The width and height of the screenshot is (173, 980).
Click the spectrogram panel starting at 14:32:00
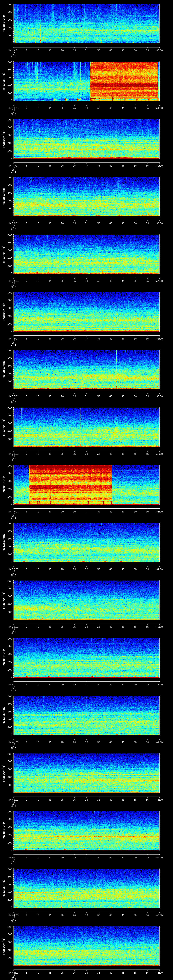point(86,196)
